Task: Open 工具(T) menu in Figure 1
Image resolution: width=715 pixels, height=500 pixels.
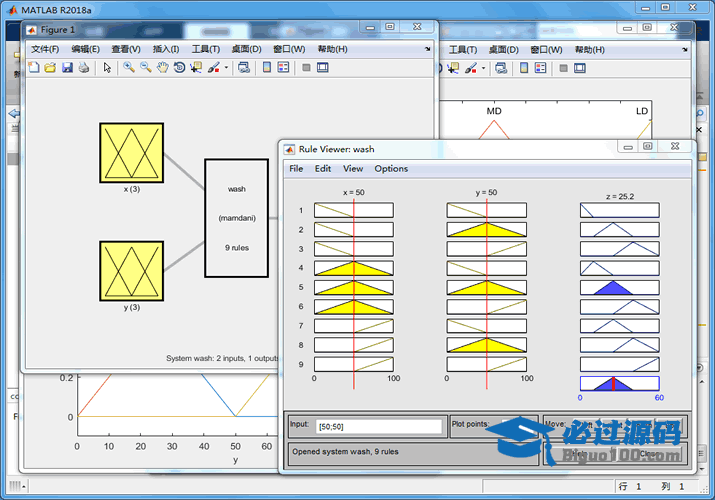Action: click(x=206, y=49)
